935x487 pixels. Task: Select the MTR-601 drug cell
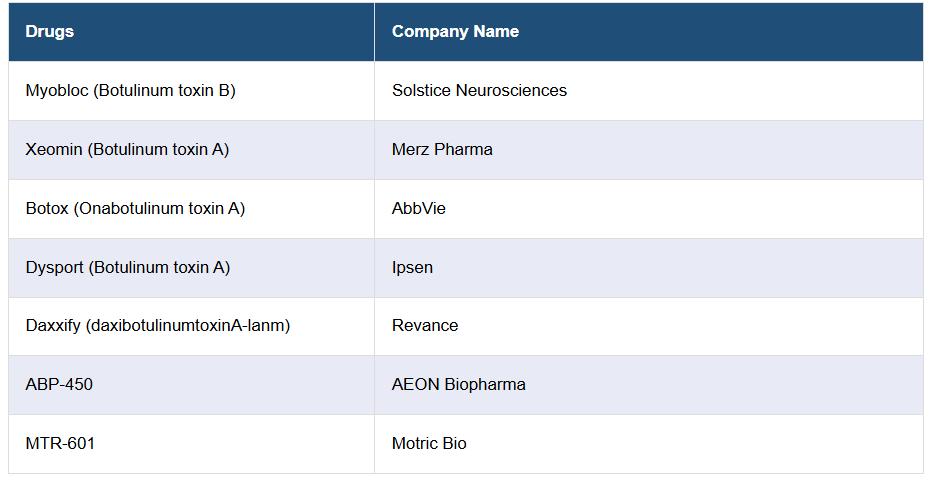coord(60,444)
